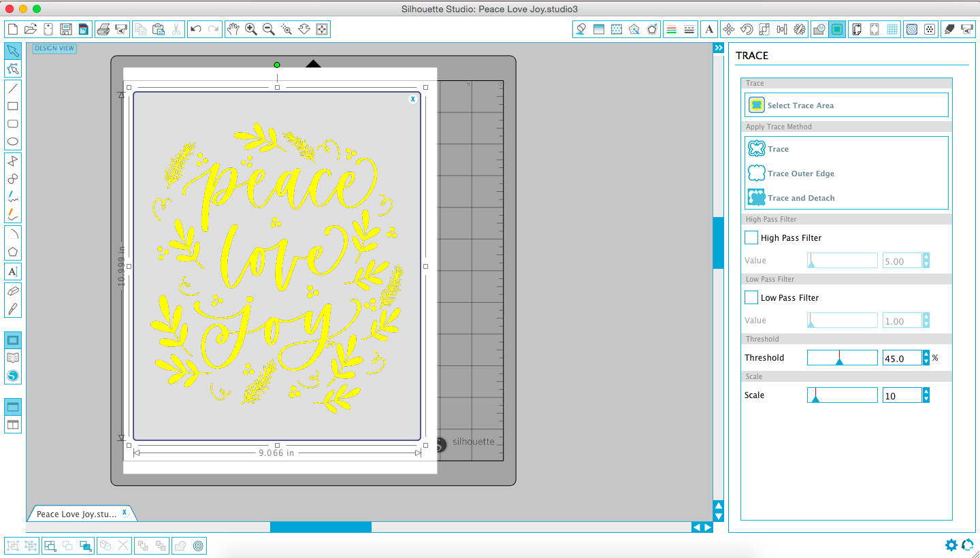Viewport: 980px width, 558px height.
Task: Choose the Draw an Arc tool
Action: click(12, 233)
